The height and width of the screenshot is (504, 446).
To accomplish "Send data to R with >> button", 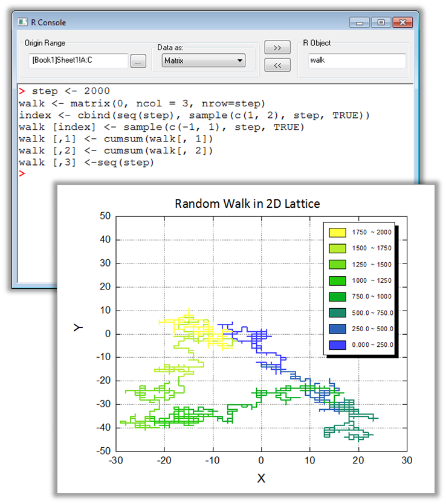I will click(277, 48).
